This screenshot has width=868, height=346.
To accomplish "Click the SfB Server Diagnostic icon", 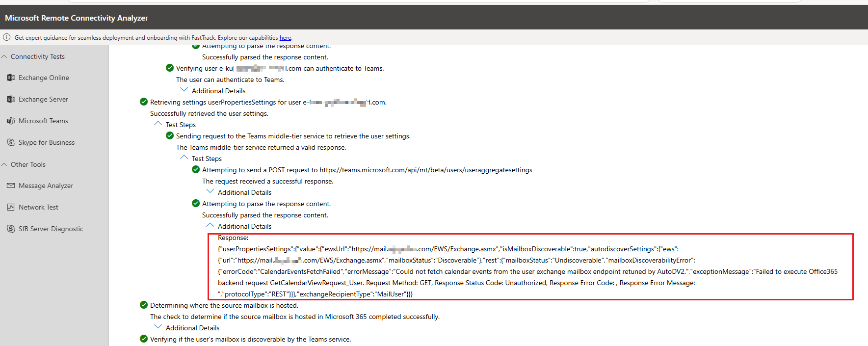I will pyautogui.click(x=11, y=229).
